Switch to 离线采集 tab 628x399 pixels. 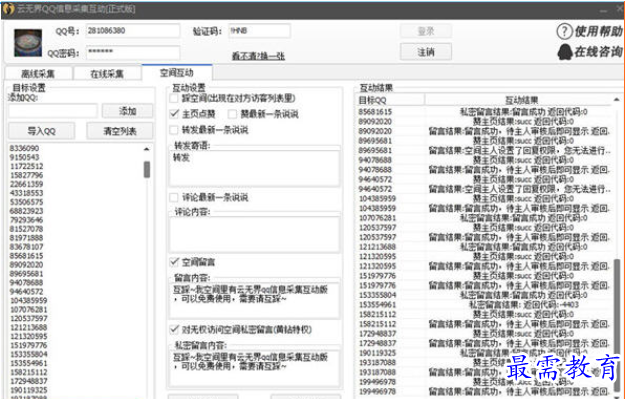38,74
